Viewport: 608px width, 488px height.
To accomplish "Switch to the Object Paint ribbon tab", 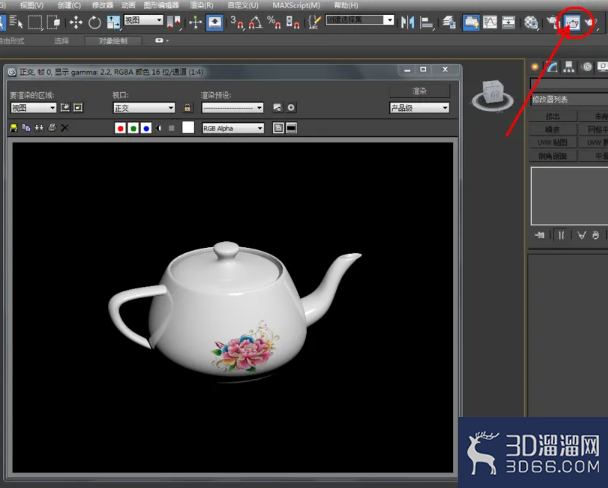I will pos(113,41).
